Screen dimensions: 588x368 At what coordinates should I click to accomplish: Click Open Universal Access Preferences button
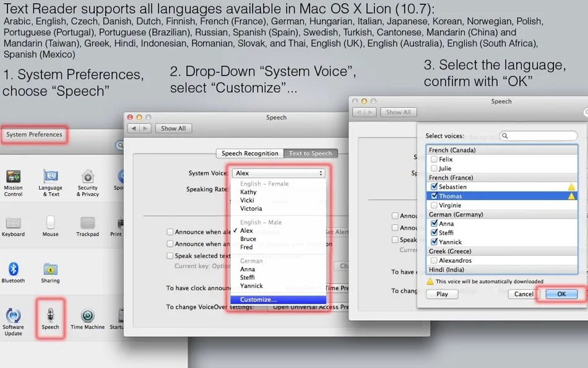click(x=308, y=307)
